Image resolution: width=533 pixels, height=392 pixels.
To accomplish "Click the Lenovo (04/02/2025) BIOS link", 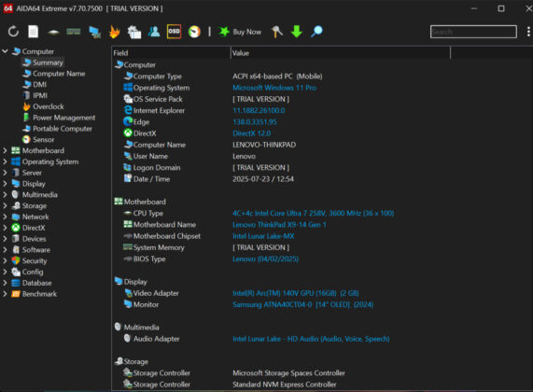I will coord(265,259).
